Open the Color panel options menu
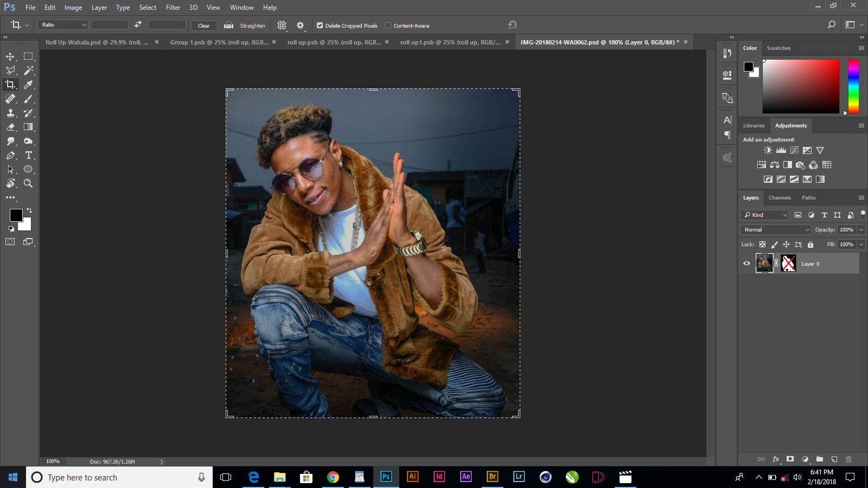This screenshot has width=868, height=488. point(861,48)
